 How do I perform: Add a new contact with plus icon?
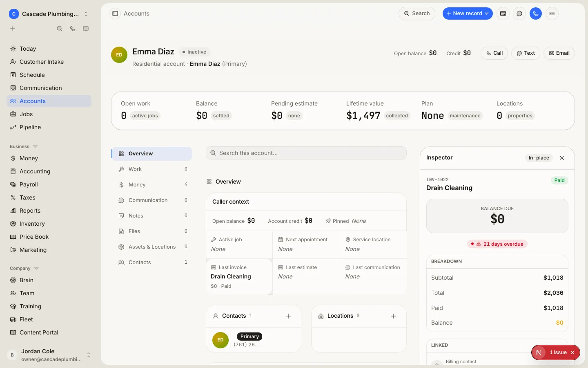coord(288,316)
